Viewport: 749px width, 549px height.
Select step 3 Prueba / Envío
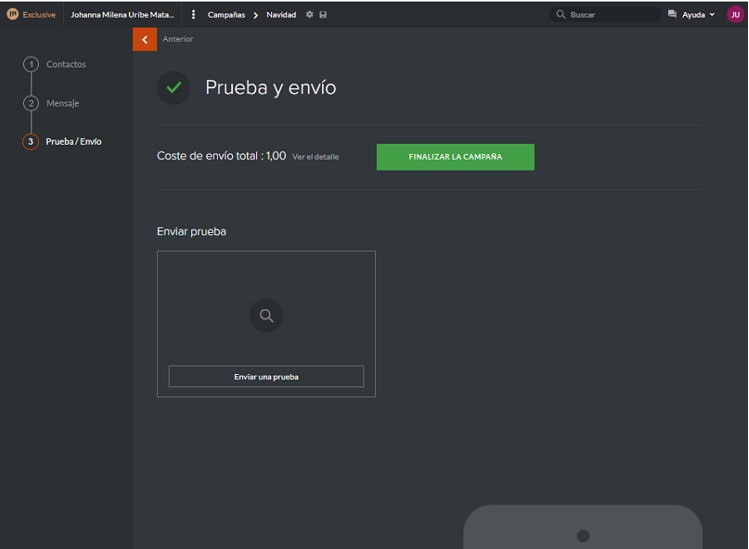(x=73, y=142)
